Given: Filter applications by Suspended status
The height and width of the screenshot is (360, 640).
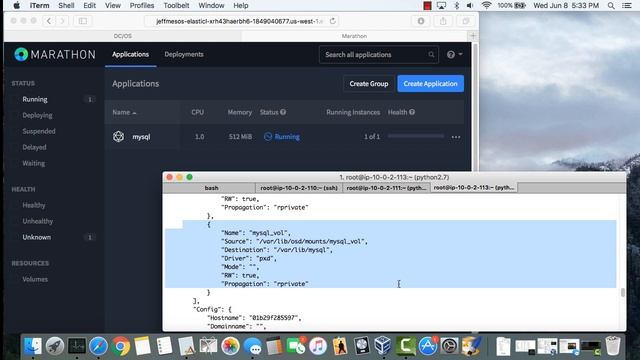Looking at the screenshot, I should pyautogui.click(x=39, y=131).
